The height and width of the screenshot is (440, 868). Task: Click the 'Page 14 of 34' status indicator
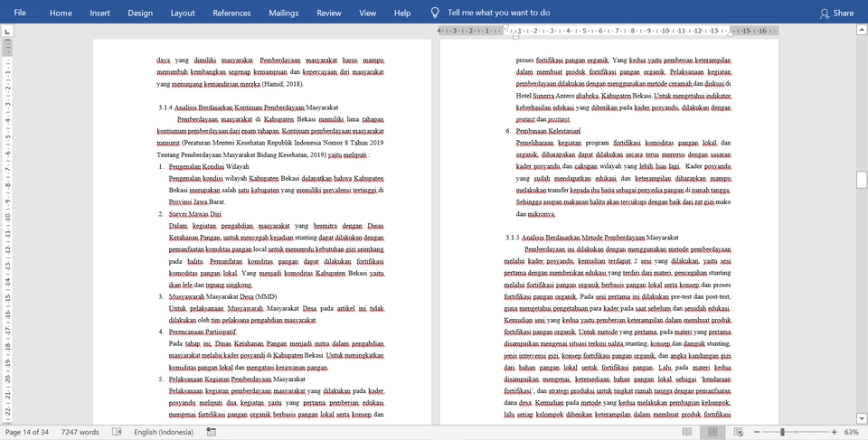[x=27, y=432]
